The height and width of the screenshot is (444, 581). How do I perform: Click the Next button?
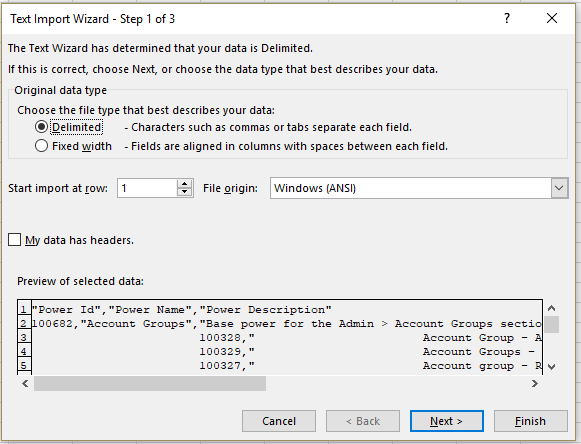(446, 421)
